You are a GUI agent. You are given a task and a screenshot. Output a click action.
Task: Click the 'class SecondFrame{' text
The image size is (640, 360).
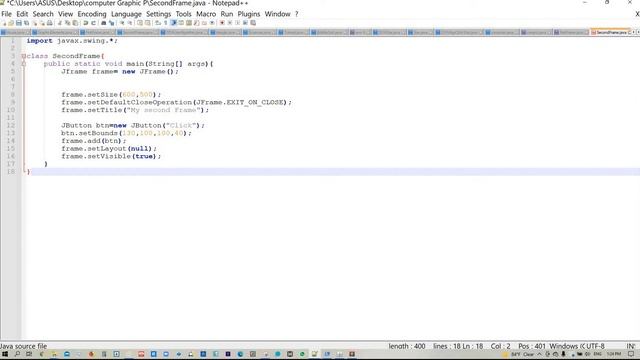(65, 56)
